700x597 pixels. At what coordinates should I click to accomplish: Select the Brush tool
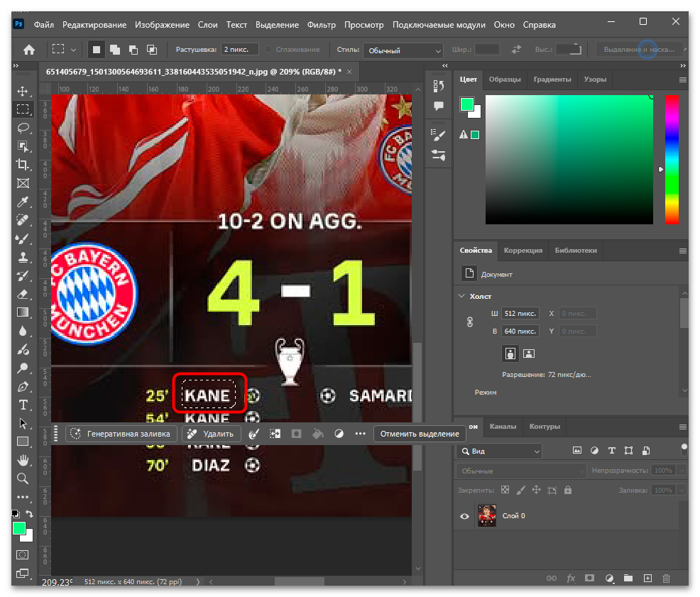(x=23, y=239)
